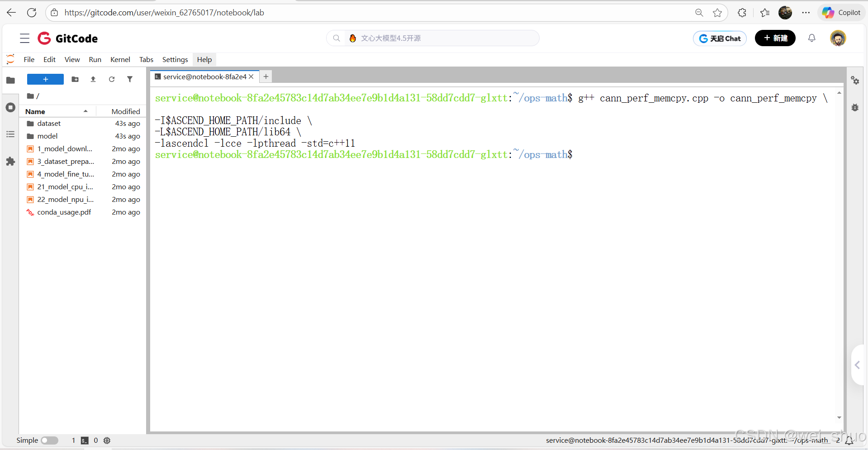Click the terminal count status icon
Viewport: 868px width, 450px height.
tap(85, 440)
